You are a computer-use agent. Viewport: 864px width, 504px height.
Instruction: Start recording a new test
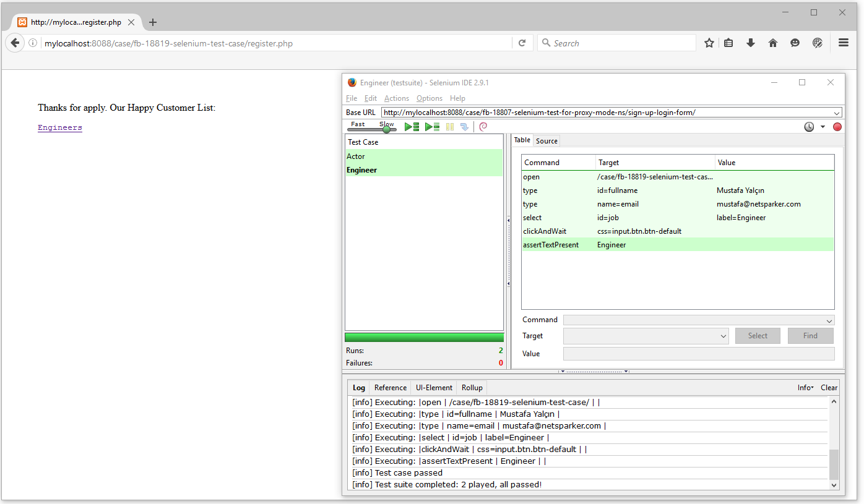[837, 126]
